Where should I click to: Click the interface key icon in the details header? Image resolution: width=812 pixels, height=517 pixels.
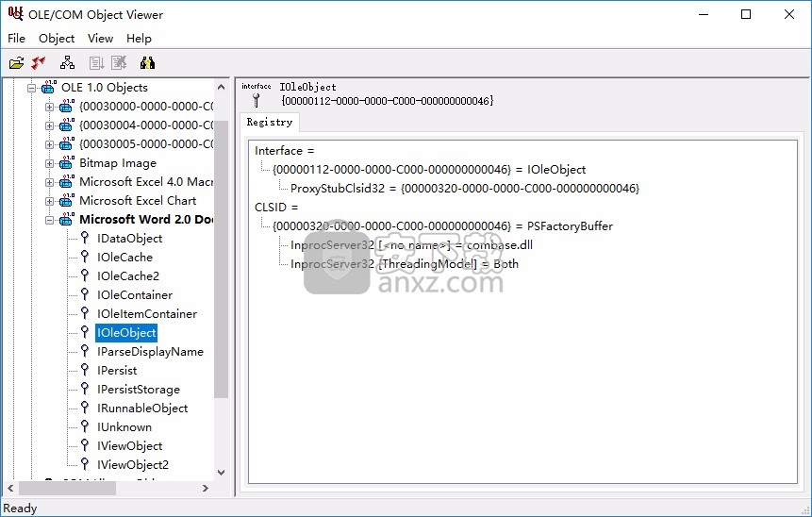point(256,100)
